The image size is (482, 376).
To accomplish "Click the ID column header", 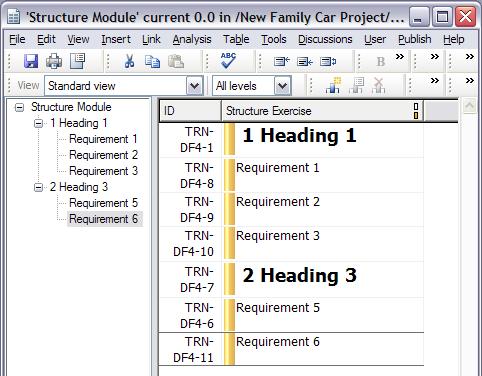I will click(190, 111).
